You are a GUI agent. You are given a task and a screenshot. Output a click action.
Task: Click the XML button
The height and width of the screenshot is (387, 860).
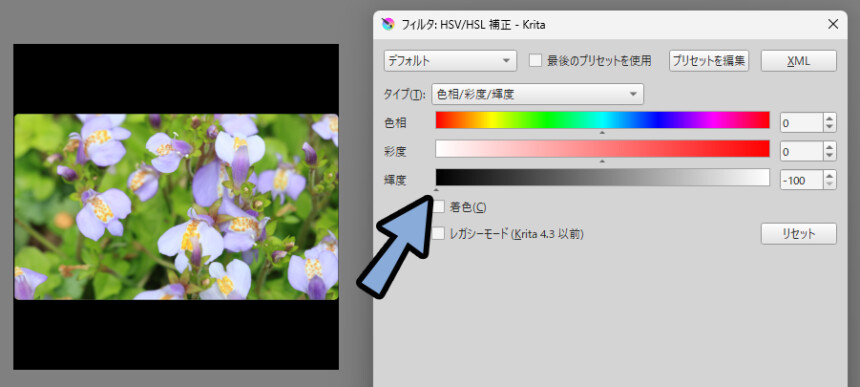click(799, 61)
